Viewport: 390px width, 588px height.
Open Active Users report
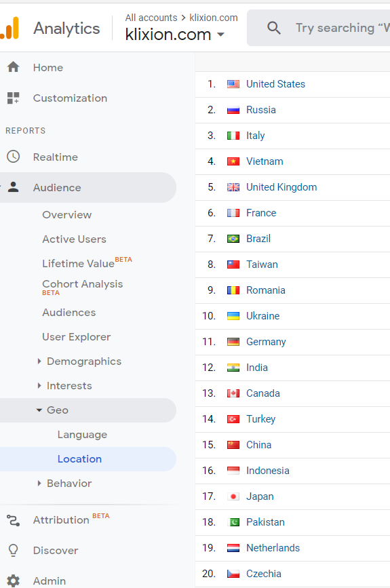pos(74,239)
